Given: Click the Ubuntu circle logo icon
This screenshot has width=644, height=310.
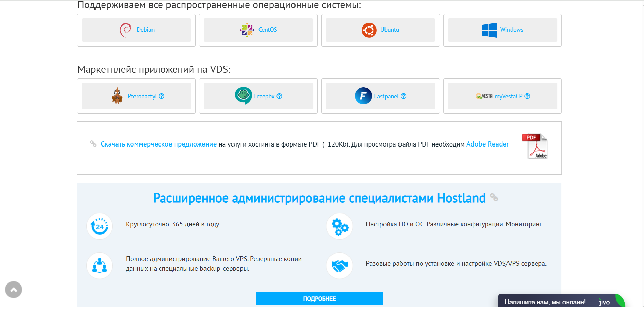Looking at the screenshot, I should coord(369,30).
